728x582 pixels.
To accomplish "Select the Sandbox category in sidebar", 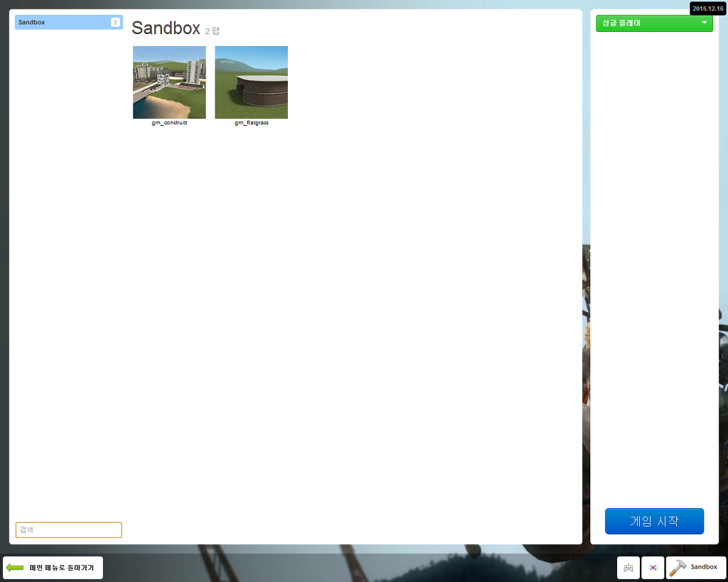I will tap(69, 22).
